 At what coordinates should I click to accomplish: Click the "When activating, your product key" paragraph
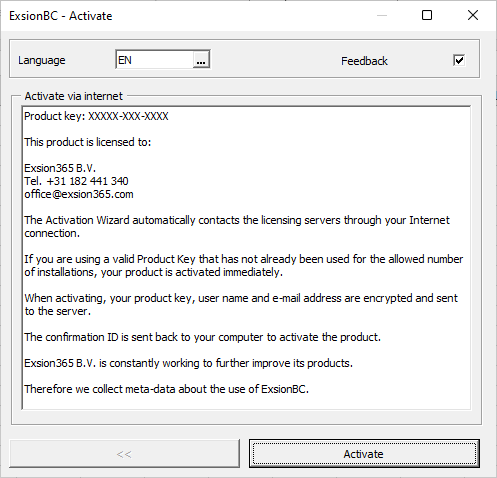(x=241, y=305)
